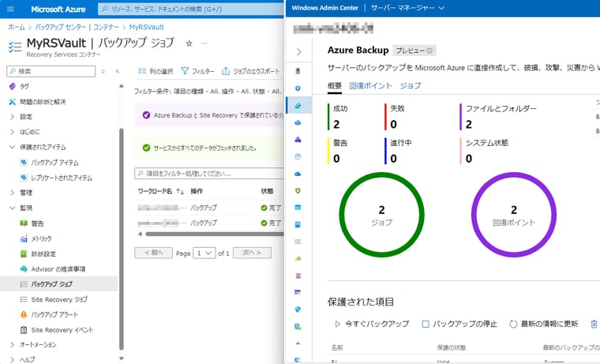Focus the Azure global search box
This screenshot has height=364, width=600.
point(191,9)
